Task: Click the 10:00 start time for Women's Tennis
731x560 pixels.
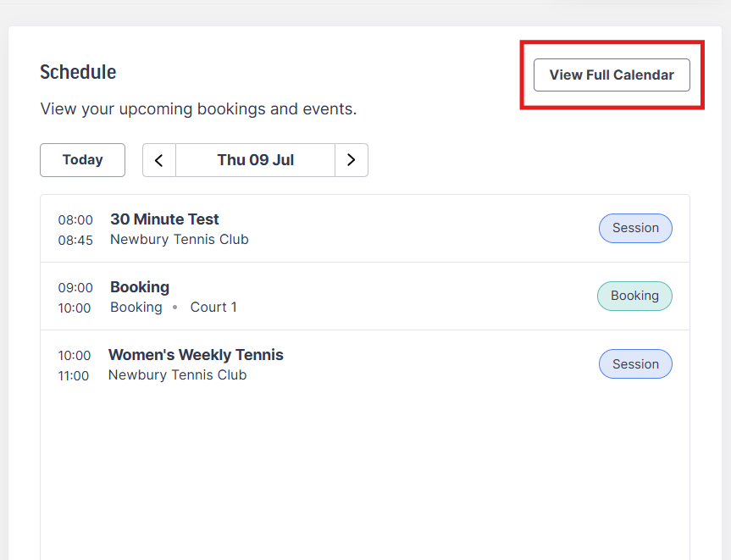Action: coord(75,356)
